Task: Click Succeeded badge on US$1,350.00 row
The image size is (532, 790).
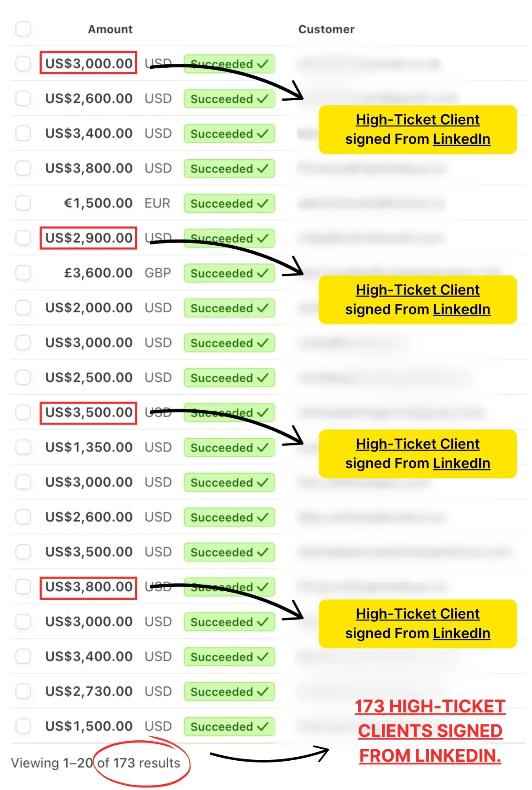Action: tap(230, 447)
